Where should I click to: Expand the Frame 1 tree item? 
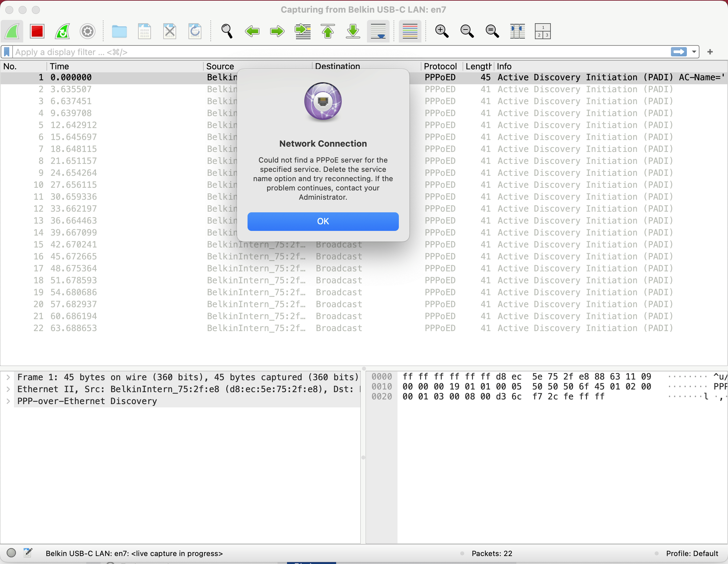pyautogui.click(x=8, y=377)
